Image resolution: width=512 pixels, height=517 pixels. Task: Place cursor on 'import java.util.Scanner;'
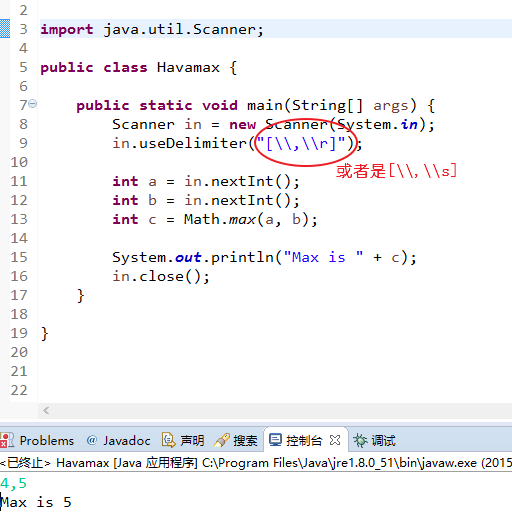(x=152, y=29)
